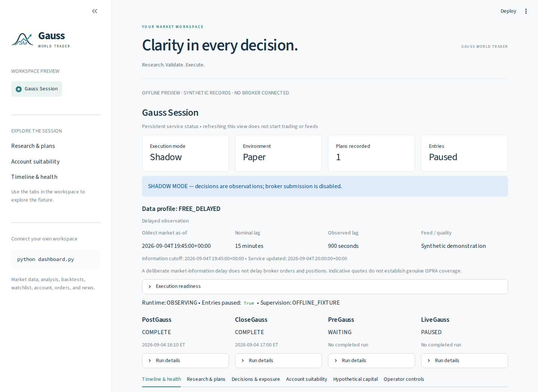Click the '900 seconds' observed lag value
Screen dimensions: 538x392
tap(343, 246)
